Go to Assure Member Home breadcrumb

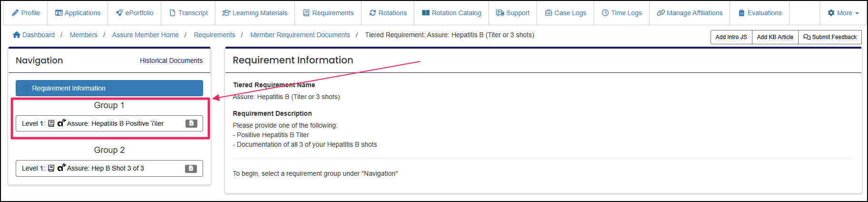[146, 35]
